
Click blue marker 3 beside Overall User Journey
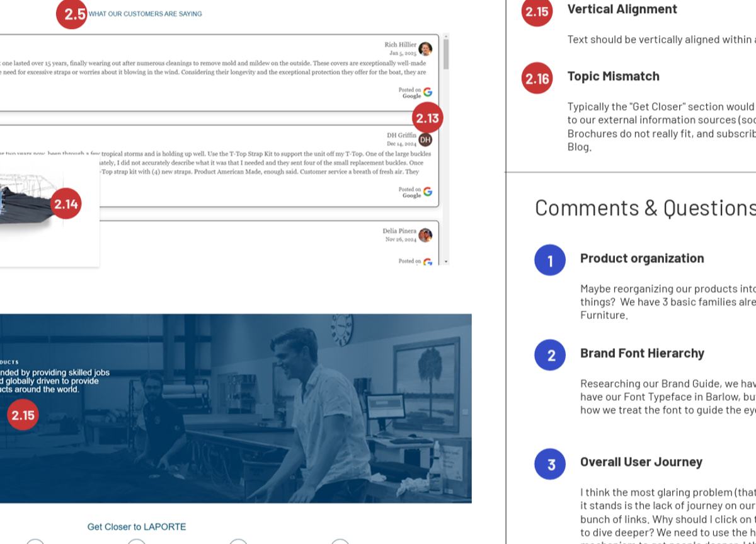point(550,465)
